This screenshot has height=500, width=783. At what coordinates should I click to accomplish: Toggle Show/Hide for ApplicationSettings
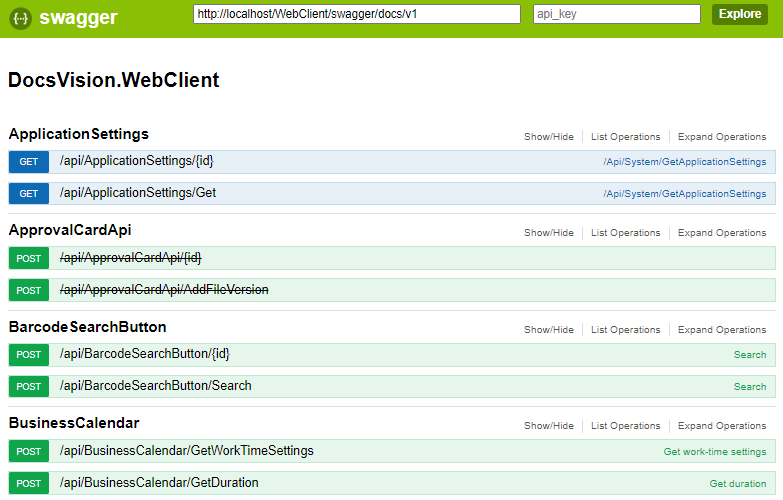click(x=549, y=137)
